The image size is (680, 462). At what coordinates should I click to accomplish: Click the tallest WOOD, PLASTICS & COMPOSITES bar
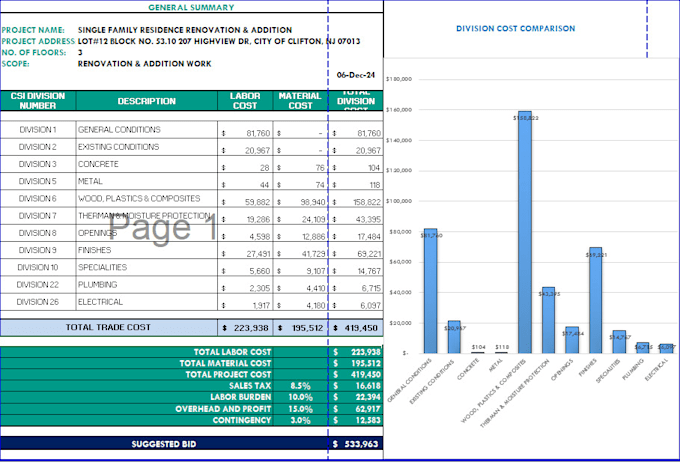coord(525,232)
